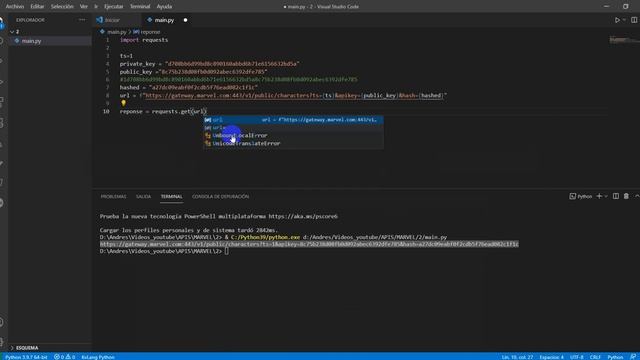
Task: Change the encoding via UTF-8
Action: pyautogui.click(x=576, y=357)
